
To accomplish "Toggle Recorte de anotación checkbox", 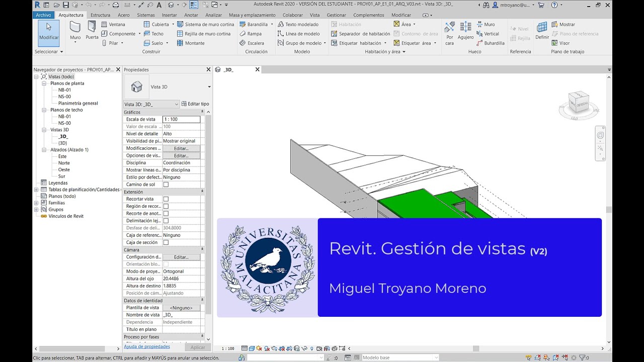I will (x=166, y=214).
